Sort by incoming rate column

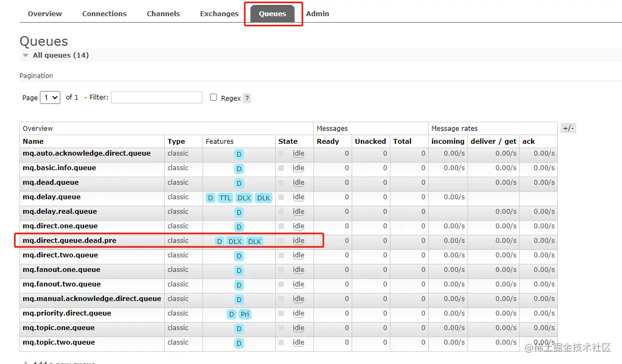click(448, 141)
